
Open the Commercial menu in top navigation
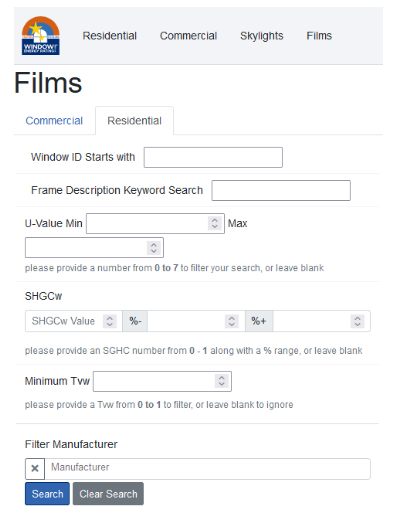point(188,36)
